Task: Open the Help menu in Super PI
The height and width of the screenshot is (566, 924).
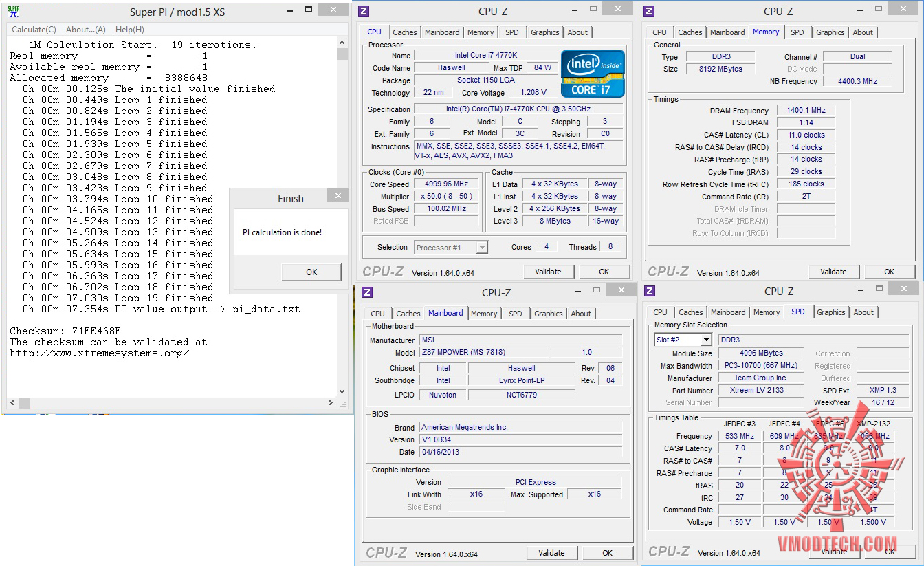Action: 129,30
